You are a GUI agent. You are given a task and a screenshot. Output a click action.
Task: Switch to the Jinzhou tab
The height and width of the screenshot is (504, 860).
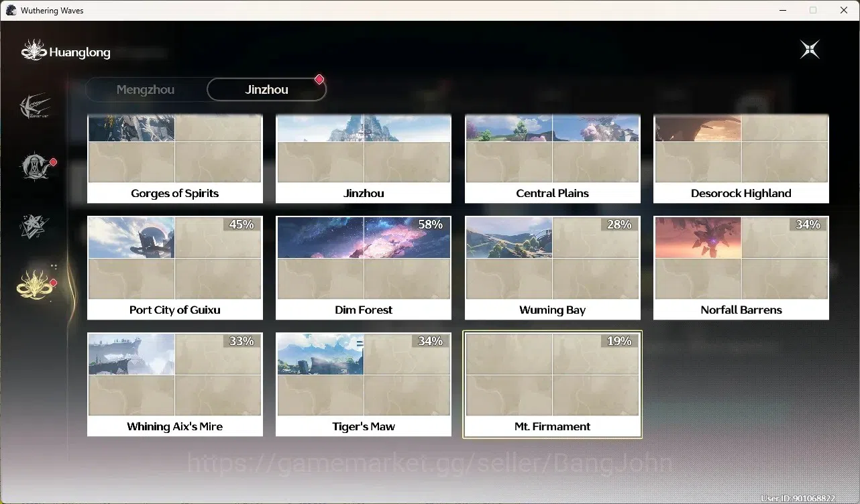pos(266,89)
